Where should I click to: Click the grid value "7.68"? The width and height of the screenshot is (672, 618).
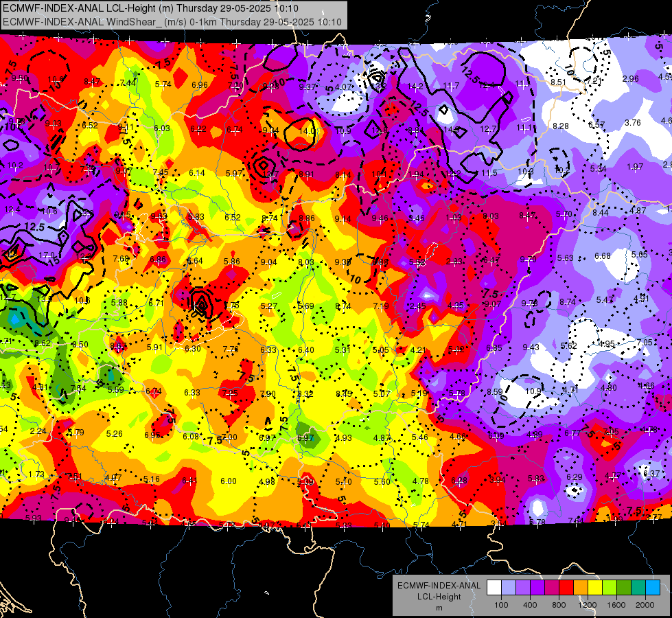pos(121,259)
